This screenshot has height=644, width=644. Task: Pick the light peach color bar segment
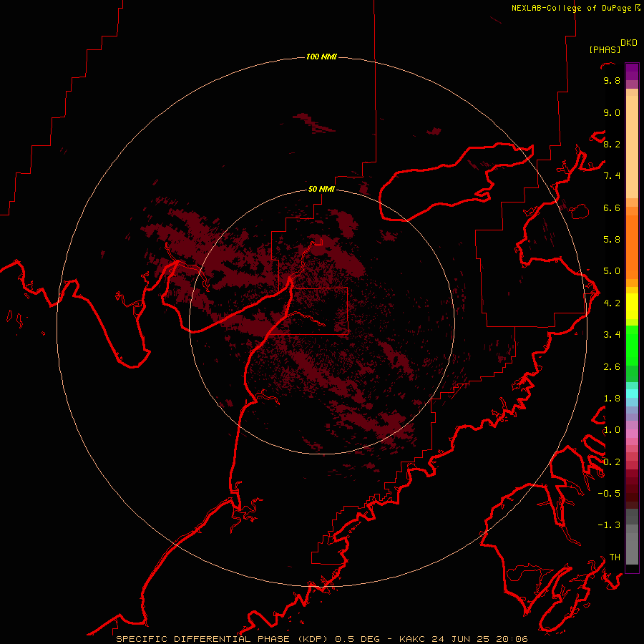point(632,146)
